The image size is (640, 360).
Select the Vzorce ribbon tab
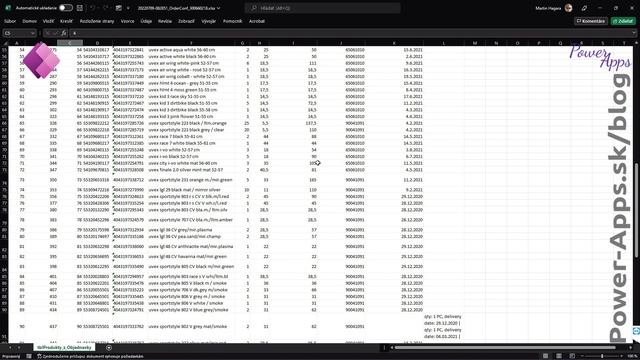[127, 21]
